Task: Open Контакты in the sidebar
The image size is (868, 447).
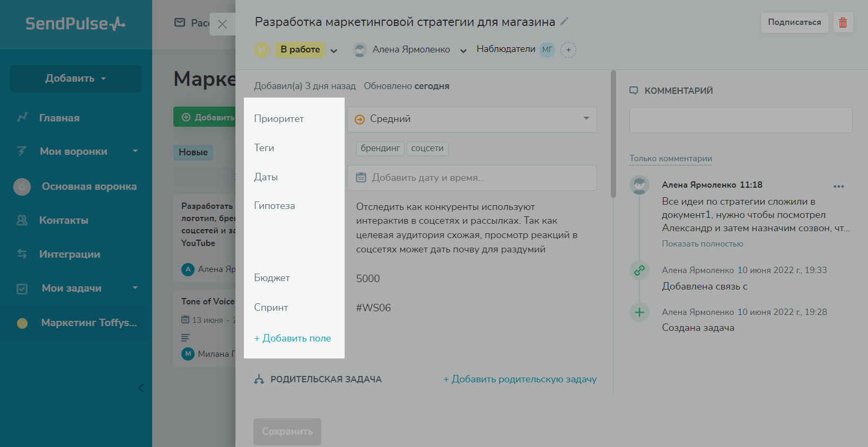Action: [64, 221]
